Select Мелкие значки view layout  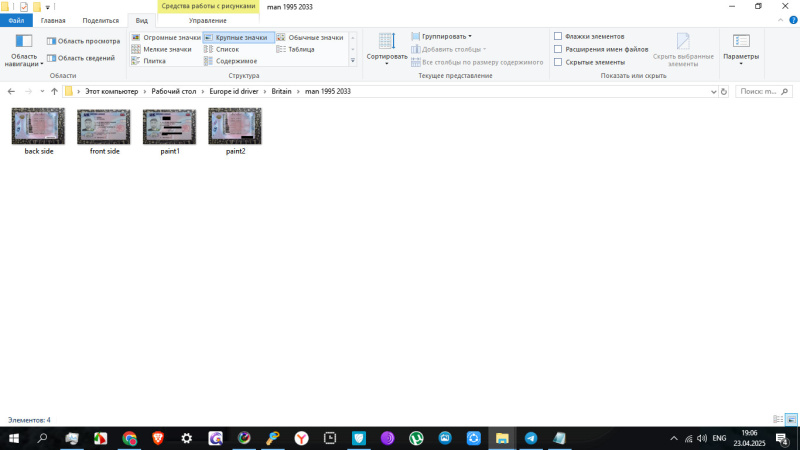point(166,49)
